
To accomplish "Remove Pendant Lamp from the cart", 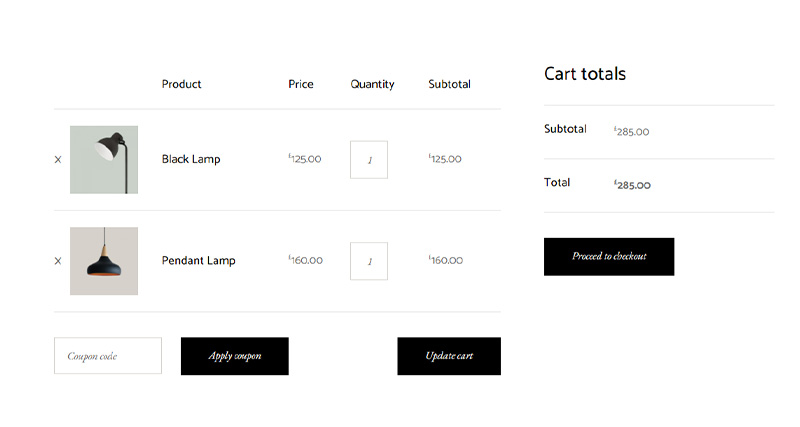I will [58, 261].
